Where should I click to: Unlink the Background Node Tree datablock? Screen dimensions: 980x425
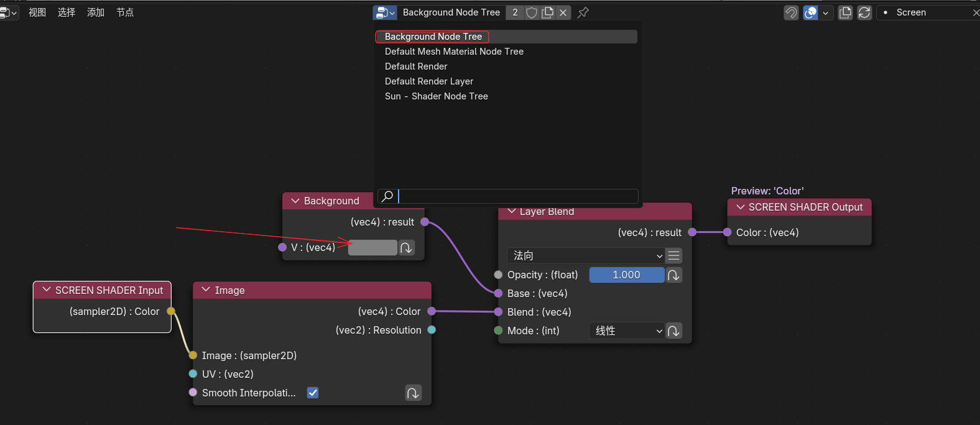coord(563,12)
